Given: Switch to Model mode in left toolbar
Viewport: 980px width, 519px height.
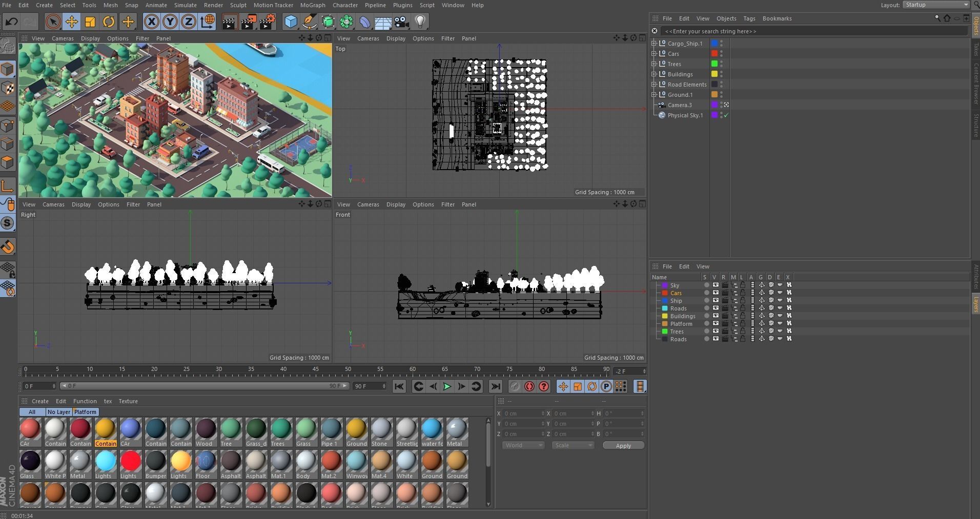Looking at the screenshot, I should (8, 69).
